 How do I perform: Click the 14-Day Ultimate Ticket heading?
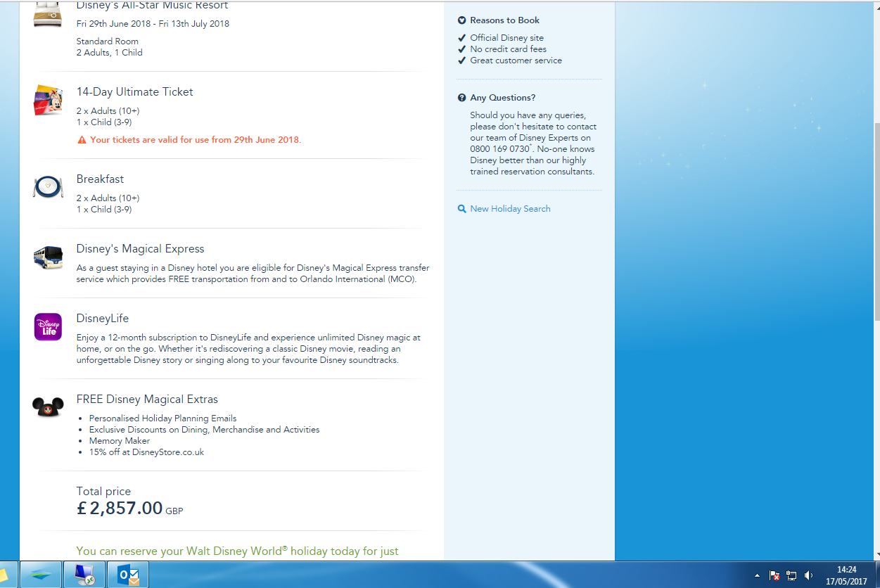134,92
